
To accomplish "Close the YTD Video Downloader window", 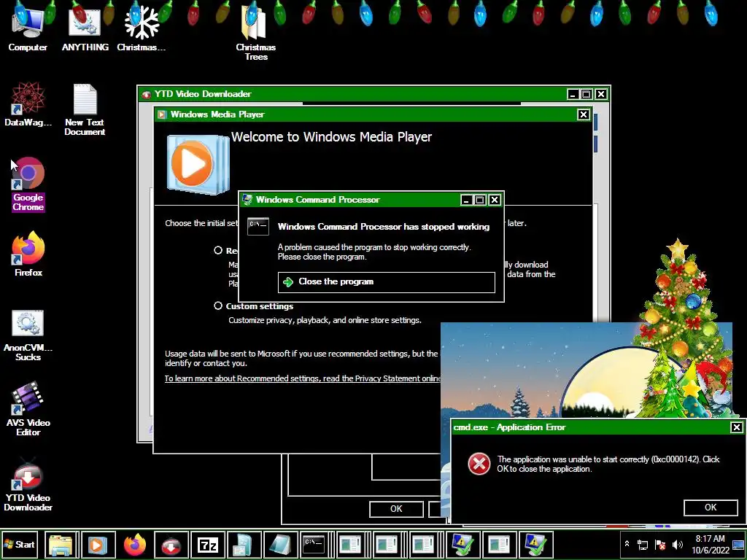I will pos(601,94).
